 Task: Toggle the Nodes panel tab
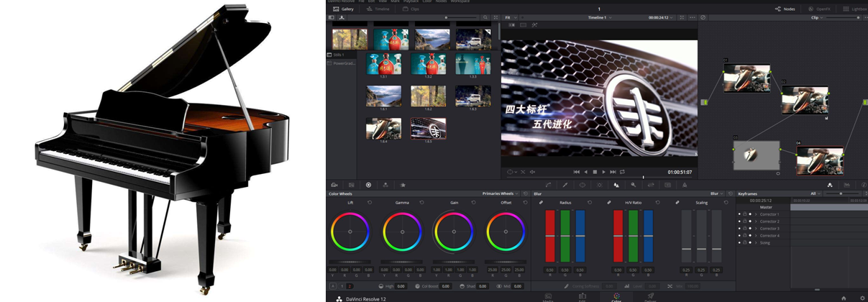785,9
